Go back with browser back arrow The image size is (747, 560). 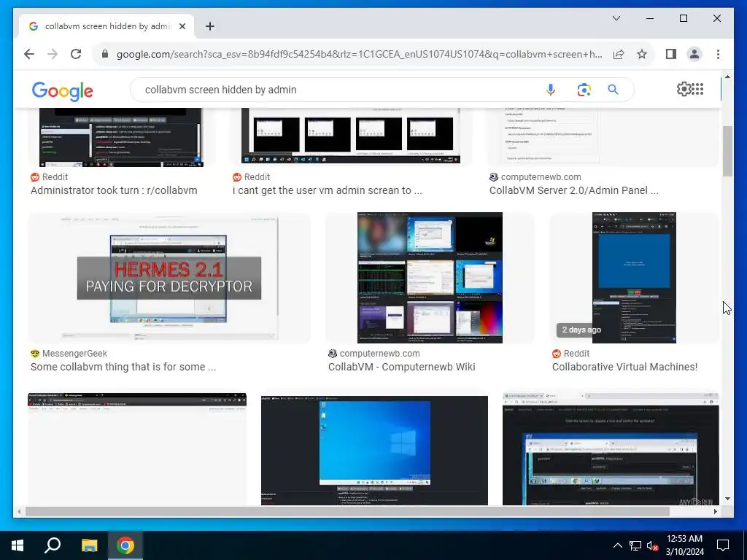pos(29,54)
